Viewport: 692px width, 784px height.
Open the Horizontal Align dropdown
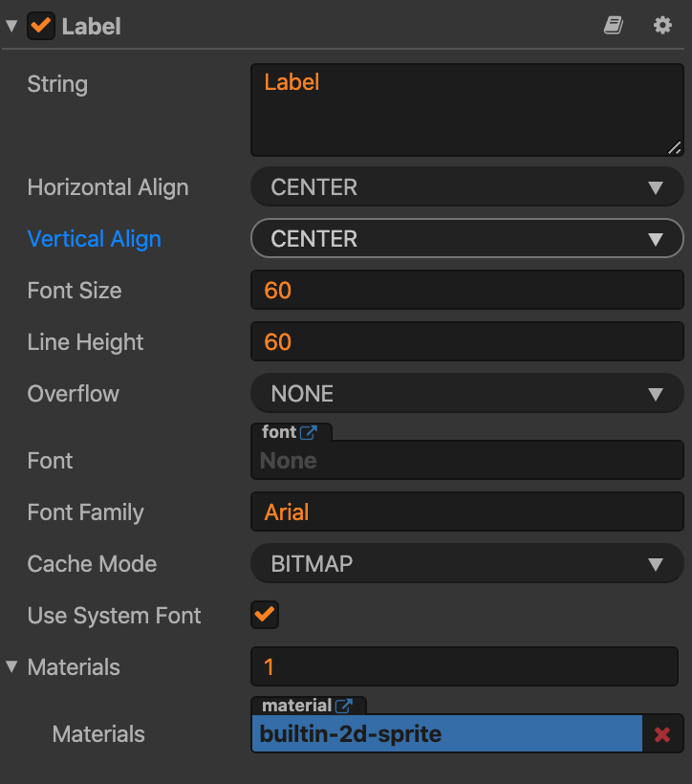coord(466,187)
